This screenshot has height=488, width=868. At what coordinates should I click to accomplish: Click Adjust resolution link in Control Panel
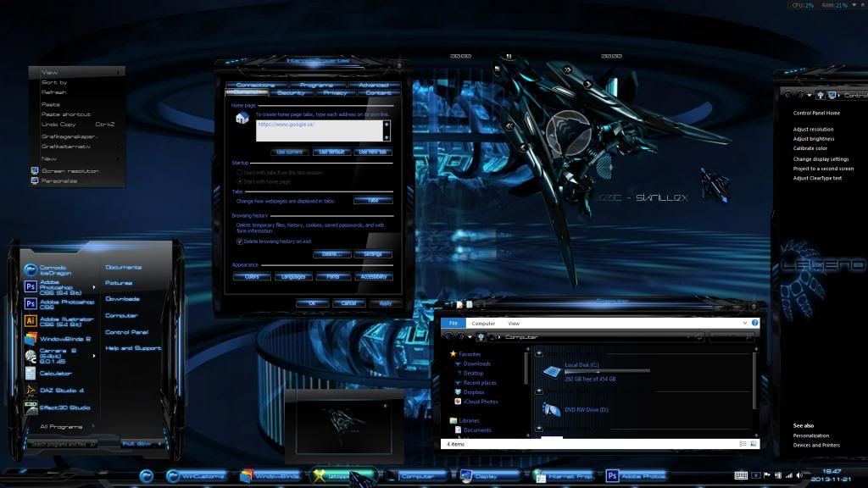click(813, 129)
